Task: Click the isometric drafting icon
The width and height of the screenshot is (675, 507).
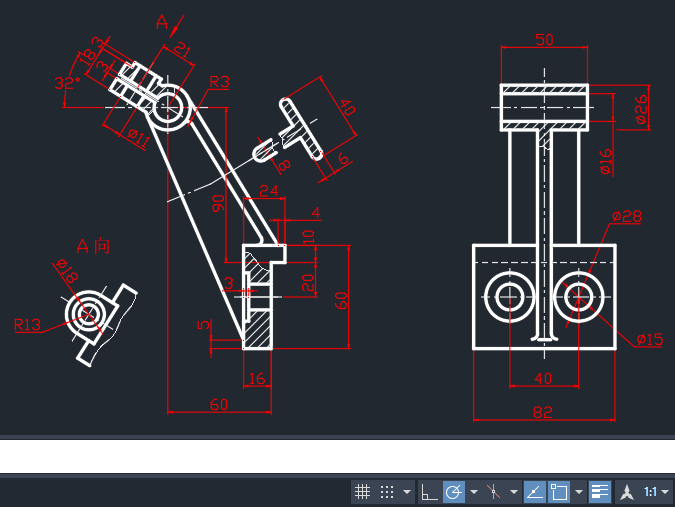Action: 493,492
